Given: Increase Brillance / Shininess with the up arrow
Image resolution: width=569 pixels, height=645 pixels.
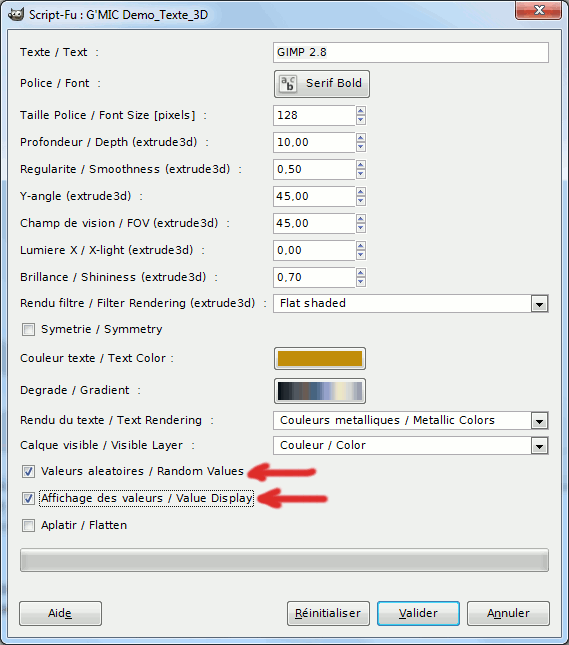Looking at the screenshot, I should [361, 273].
